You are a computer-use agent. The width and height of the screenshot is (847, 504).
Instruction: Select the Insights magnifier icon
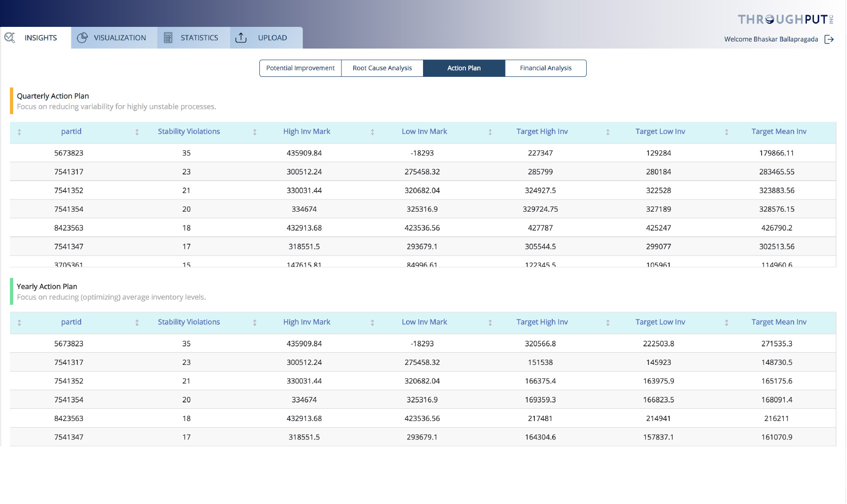coord(10,37)
